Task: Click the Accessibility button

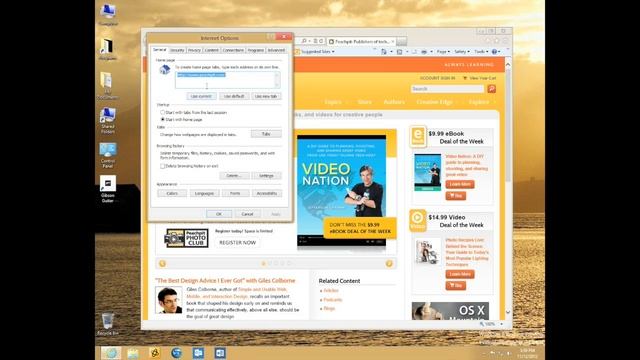Action: click(267, 193)
